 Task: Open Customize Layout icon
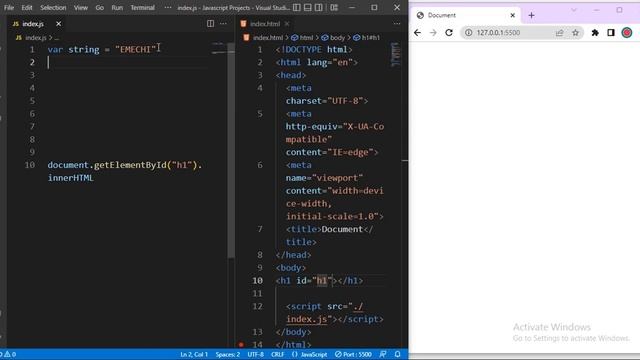(334, 8)
